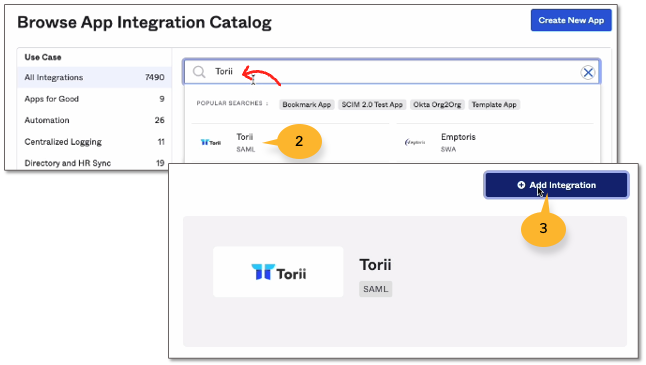Screen dimensions: 646x365
Task: Click the Emptoris logo in the search results
Action: coord(415,142)
